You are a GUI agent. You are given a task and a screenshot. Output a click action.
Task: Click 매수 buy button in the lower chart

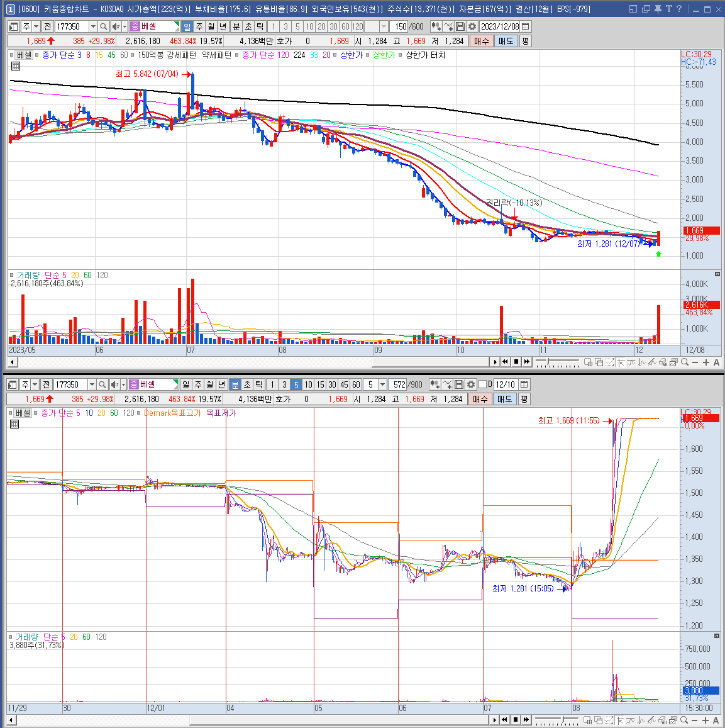480,400
